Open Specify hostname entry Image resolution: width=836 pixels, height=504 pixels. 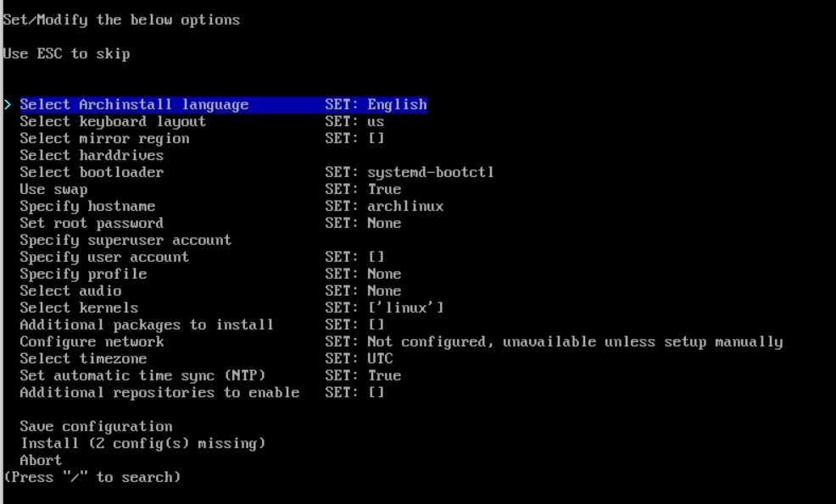coord(87,206)
